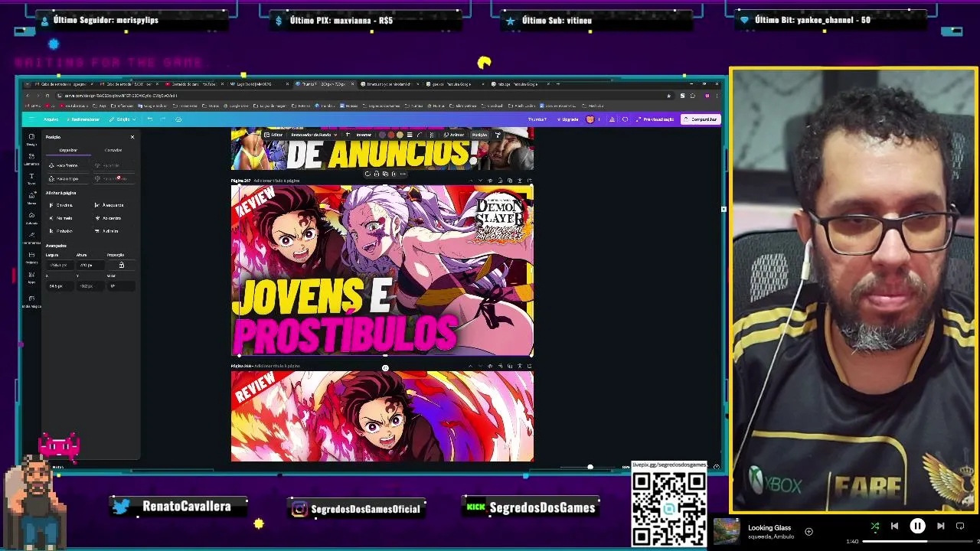This screenshot has height=551, width=980.
Task: Edit the Y position field
Action: 90,286
